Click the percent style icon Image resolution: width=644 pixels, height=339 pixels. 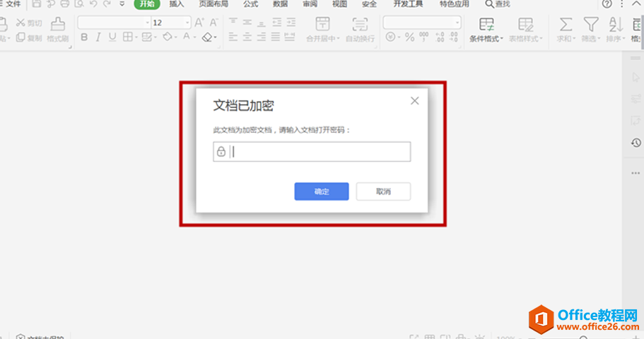[x=409, y=37]
